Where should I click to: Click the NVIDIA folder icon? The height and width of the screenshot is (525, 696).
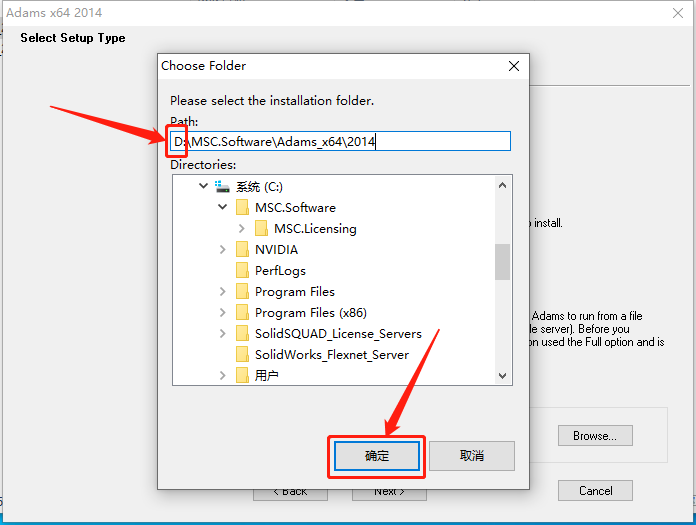point(242,249)
